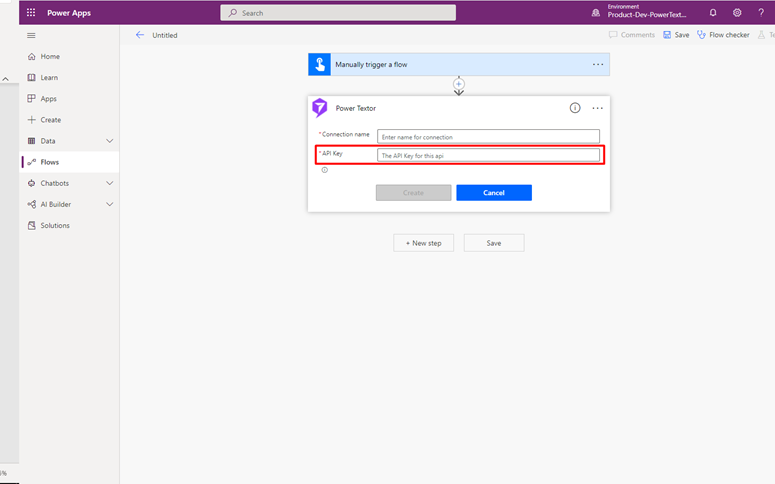This screenshot has height=484, width=775.
Task: Click the Create connection button
Action: point(413,193)
